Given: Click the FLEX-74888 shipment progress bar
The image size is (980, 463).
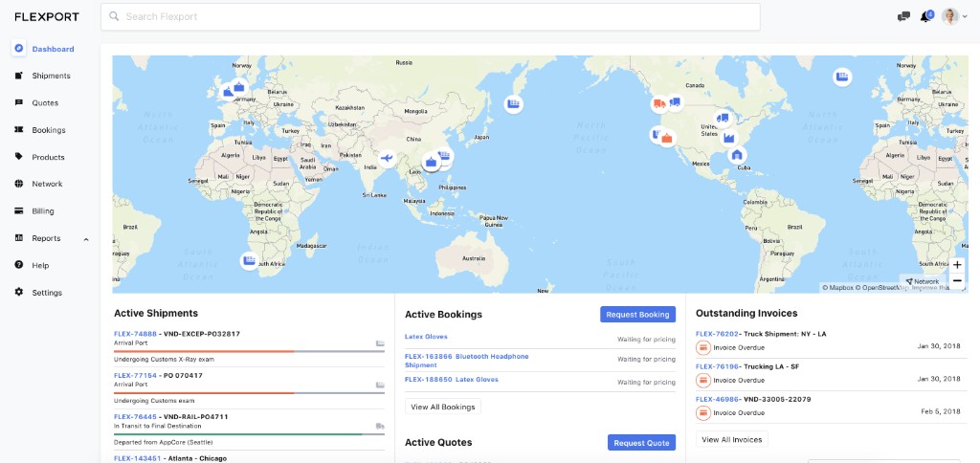Looking at the screenshot, I should coord(249,352).
